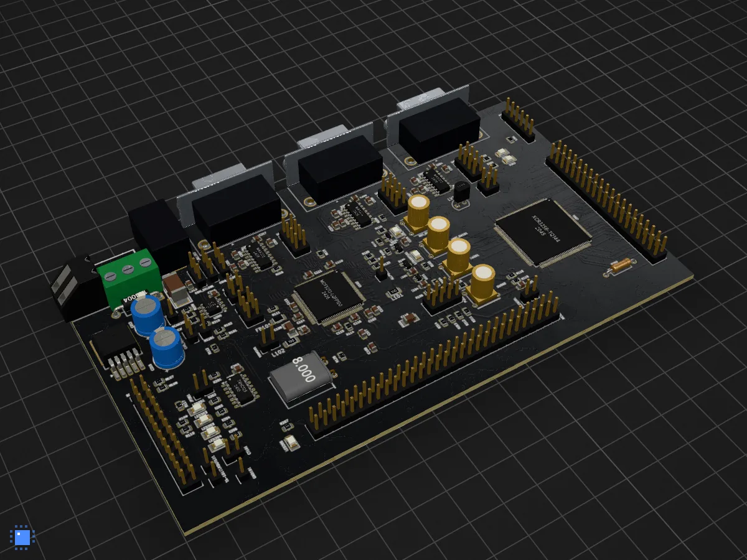Select the dual-row header below the voltage regulator
The image size is (747, 560).
pyautogui.click(x=165, y=433)
